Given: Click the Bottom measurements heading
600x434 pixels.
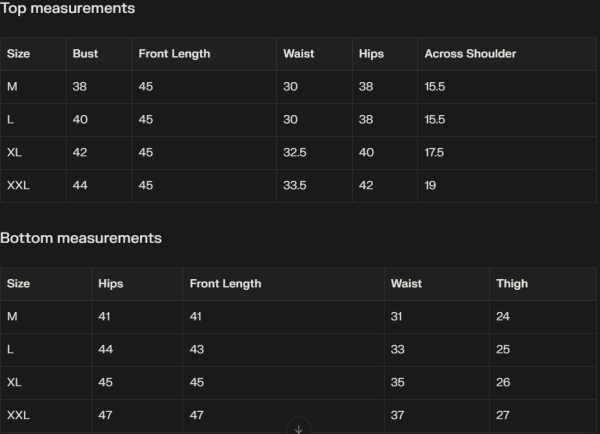Looking at the screenshot, I should (x=80, y=238).
